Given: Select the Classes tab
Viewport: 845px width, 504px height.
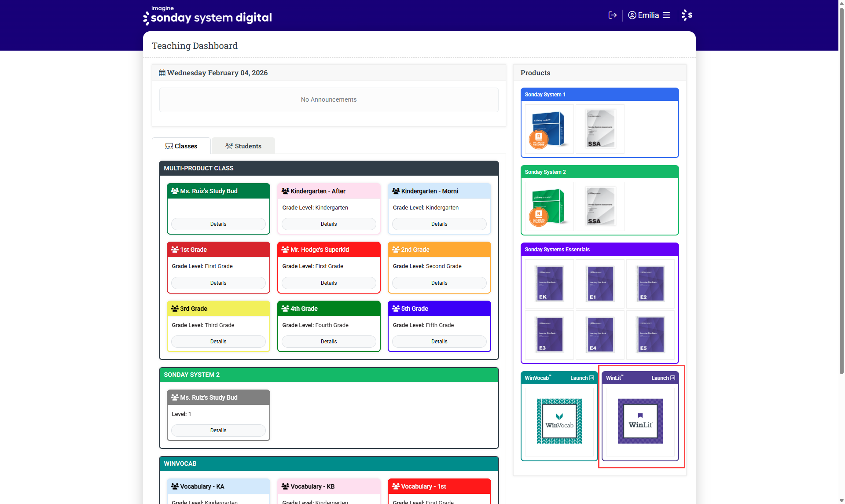Looking at the screenshot, I should click(x=181, y=146).
